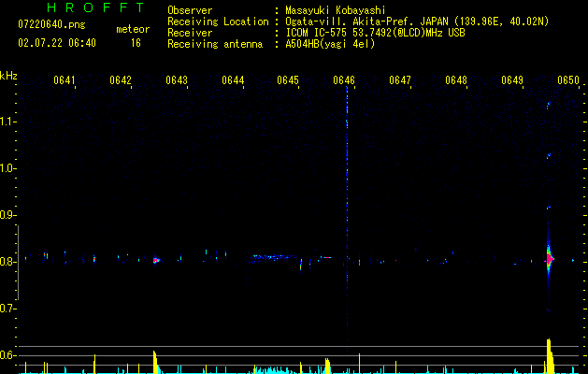Viewport: 588px width, 374px height.
Task: Click the 0641 time axis marker
Action: click(65, 80)
